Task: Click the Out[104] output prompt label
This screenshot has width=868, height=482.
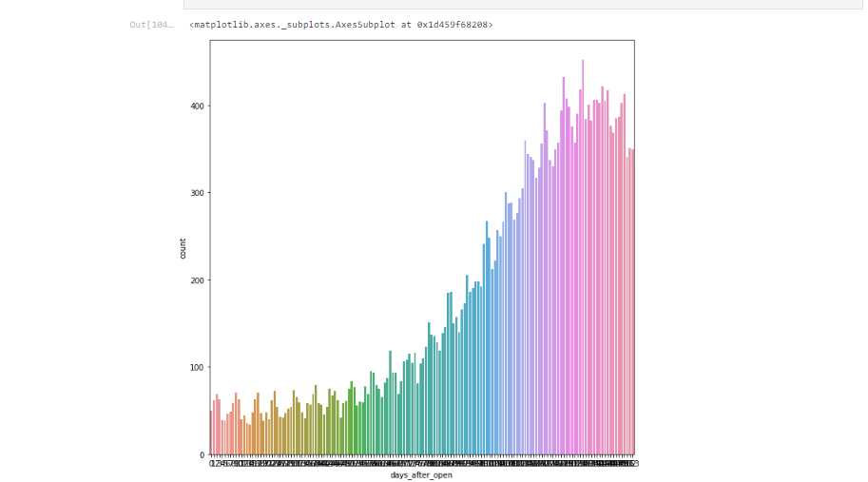Action: click(151, 25)
